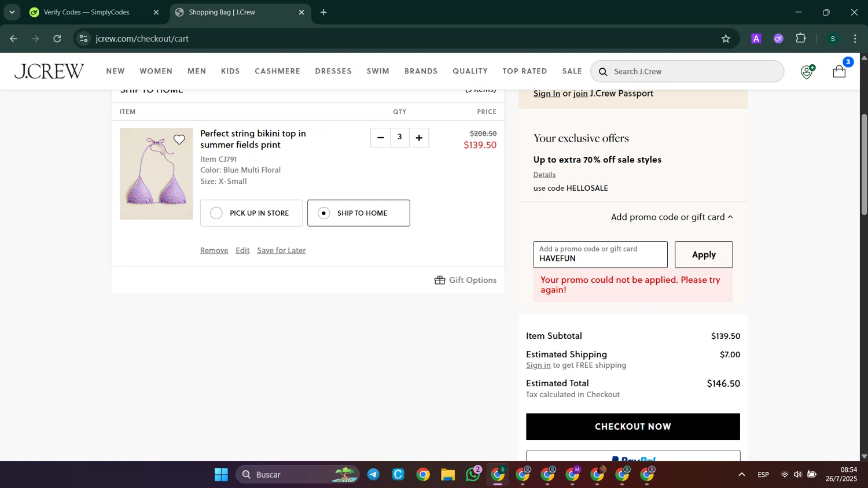Click Sign In link for J.Crew Passport
The image size is (868, 488).
pos(547,94)
